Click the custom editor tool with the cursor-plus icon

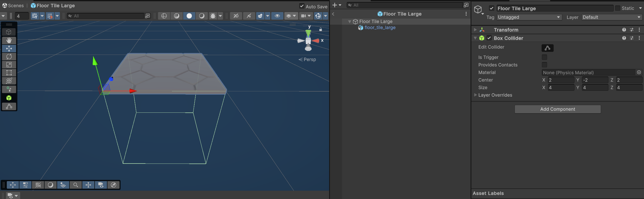click(9, 89)
